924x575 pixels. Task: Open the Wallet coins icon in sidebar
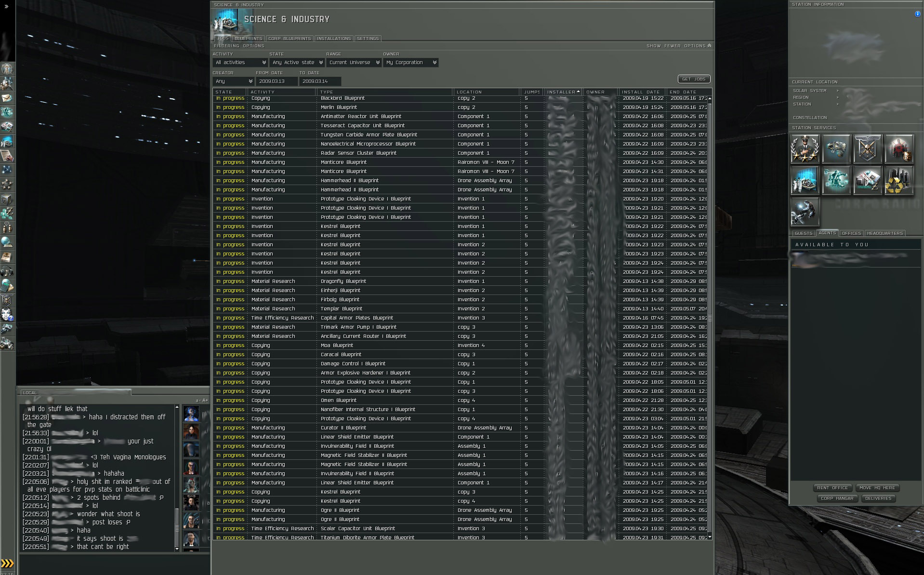tap(7, 214)
